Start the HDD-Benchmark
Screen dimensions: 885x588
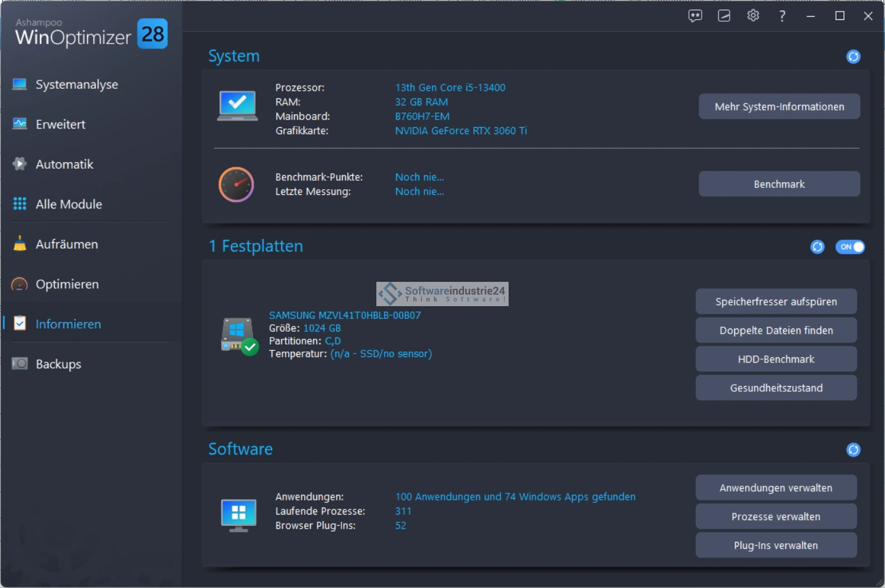(x=776, y=359)
